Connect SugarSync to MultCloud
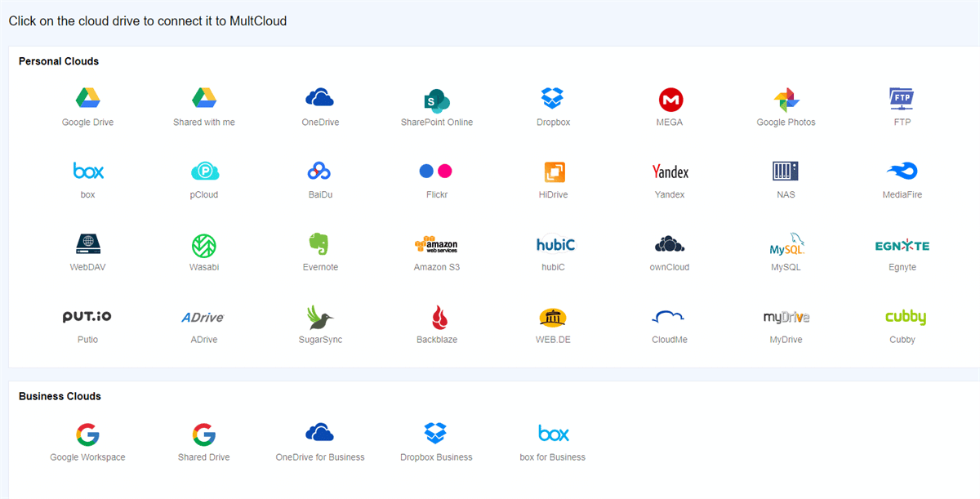Image resolution: width=980 pixels, height=499 pixels. (320, 318)
